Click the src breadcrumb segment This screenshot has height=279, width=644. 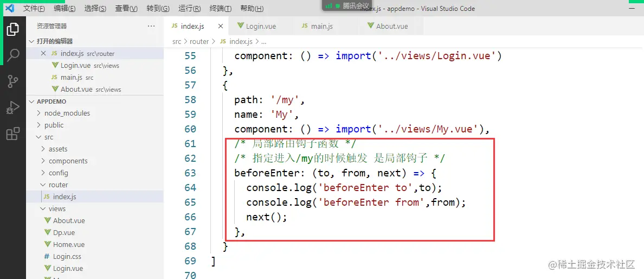click(177, 42)
